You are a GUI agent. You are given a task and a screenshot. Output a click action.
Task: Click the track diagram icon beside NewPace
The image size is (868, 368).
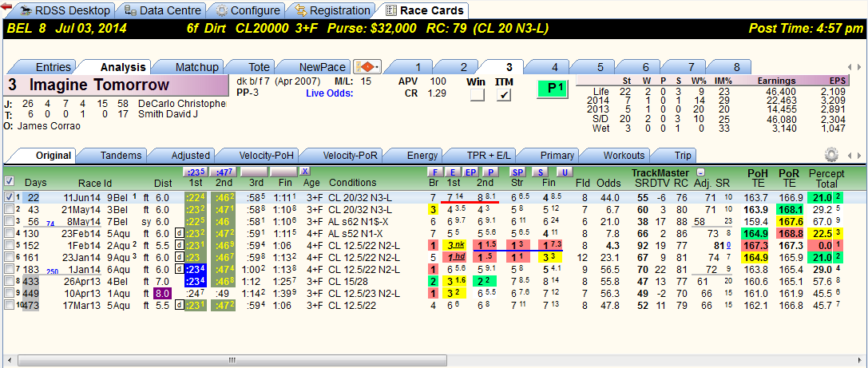pos(367,68)
